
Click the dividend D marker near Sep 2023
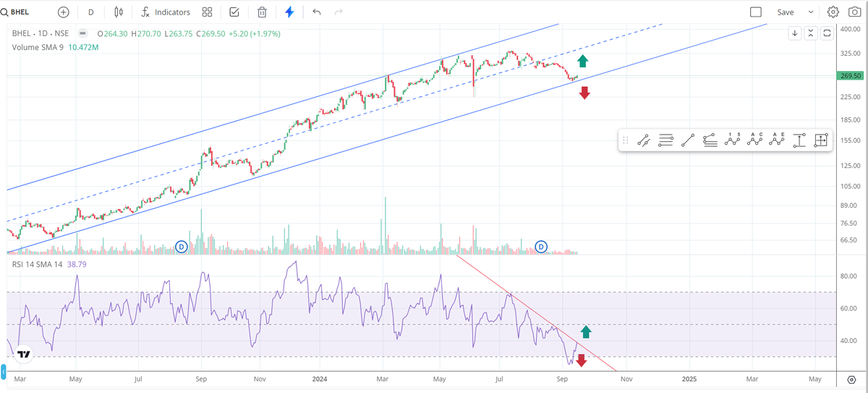[182, 247]
